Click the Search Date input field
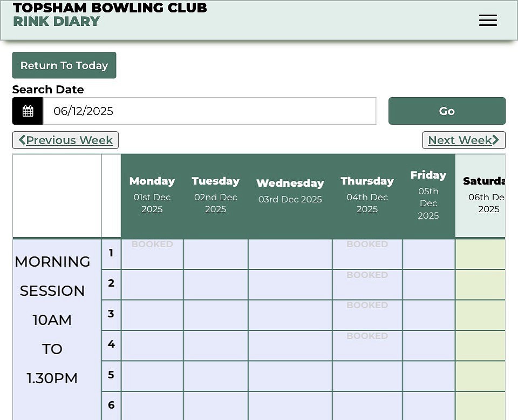Viewport: 518px width, 420px height. click(x=209, y=111)
